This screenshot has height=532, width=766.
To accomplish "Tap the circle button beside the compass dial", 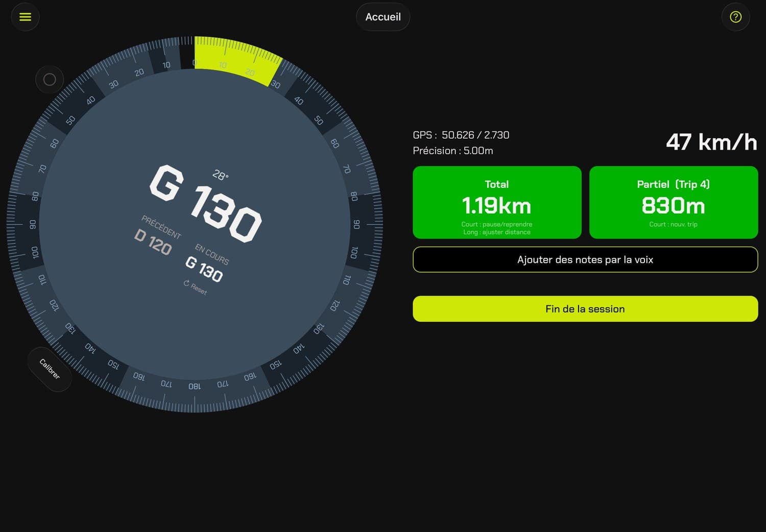I will coord(50,80).
